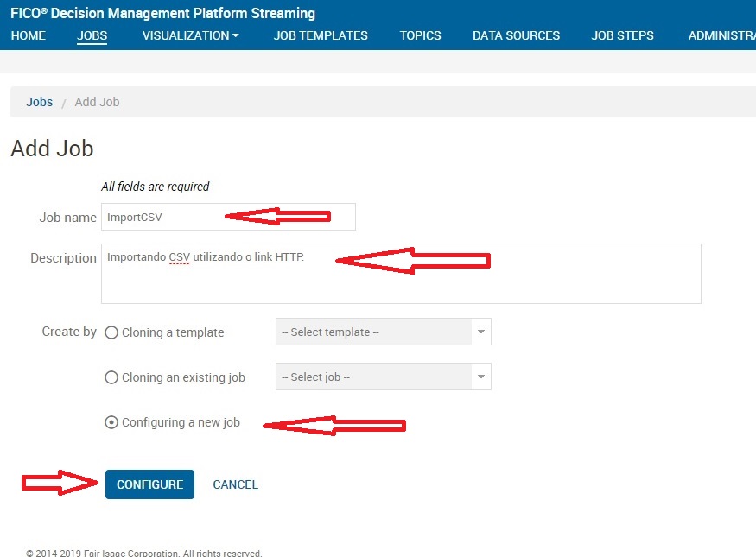
Task: Open JOB TEMPLATES page
Action: point(321,35)
